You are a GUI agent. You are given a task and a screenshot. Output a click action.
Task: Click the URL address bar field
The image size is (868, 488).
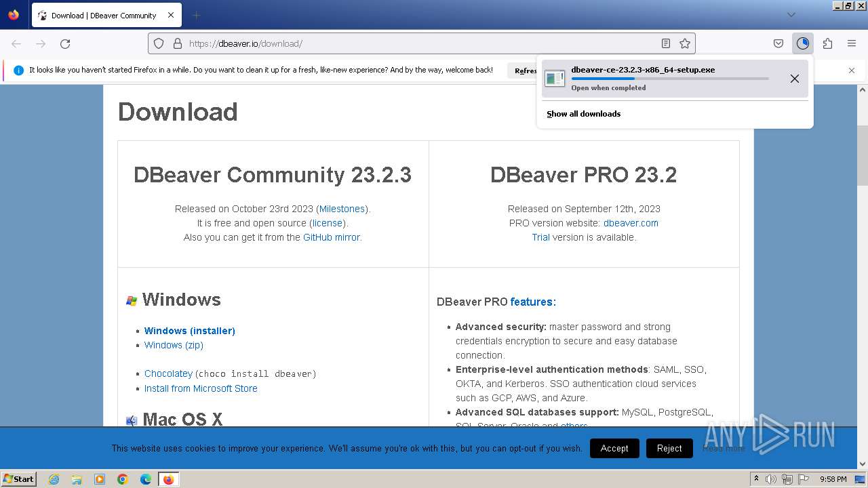click(420, 43)
